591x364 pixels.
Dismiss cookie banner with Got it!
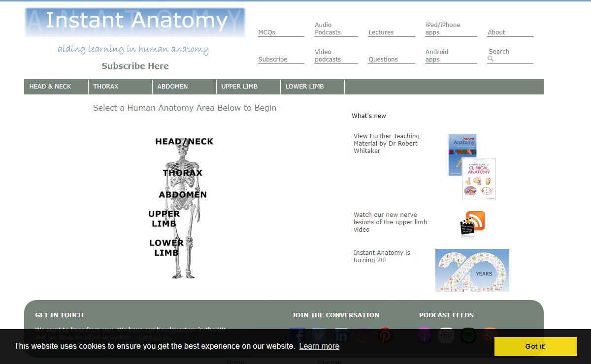535,346
